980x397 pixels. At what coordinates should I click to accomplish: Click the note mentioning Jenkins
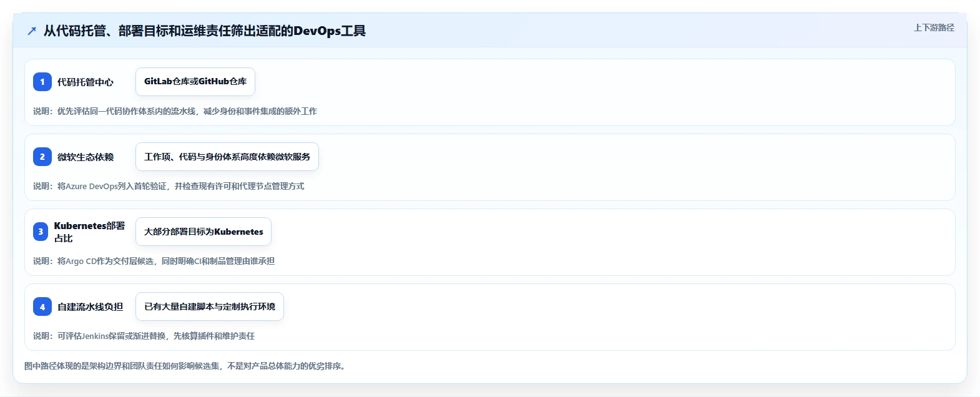pos(144,336)
